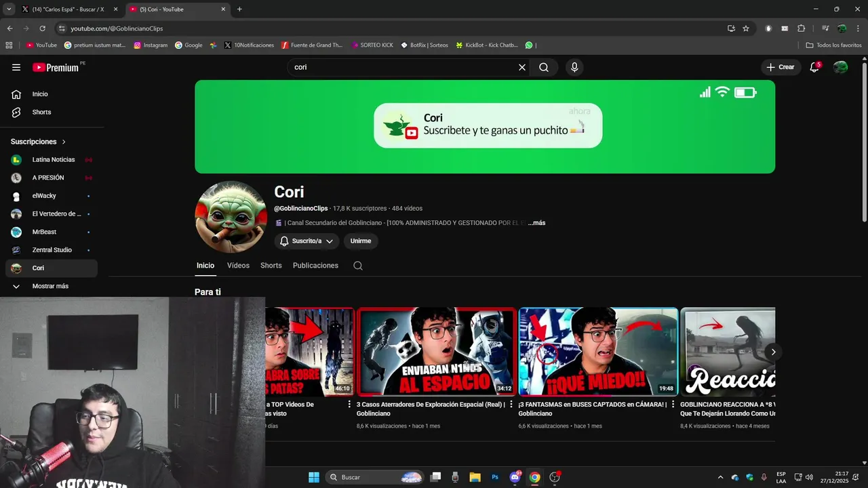The height and width of the screenshot is (488, 868).
Task: Open Zentral Studio subscription
Action: [53, 250]
